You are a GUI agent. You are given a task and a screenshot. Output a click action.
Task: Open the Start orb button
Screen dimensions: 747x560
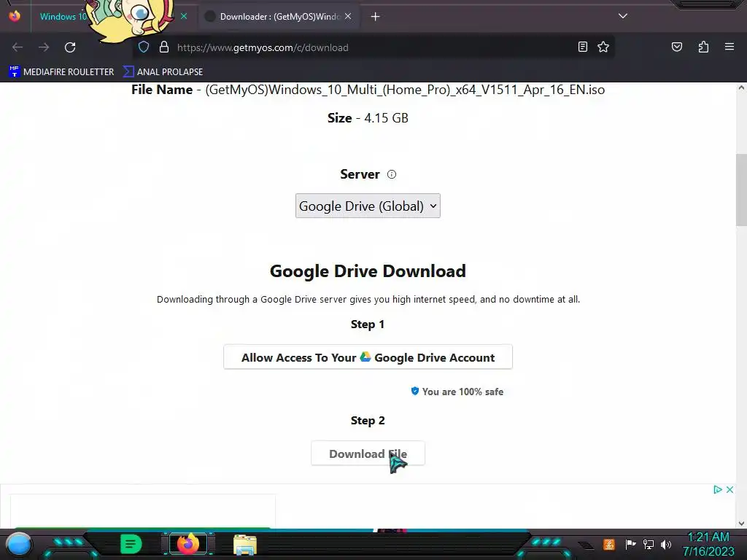point(19,544)
